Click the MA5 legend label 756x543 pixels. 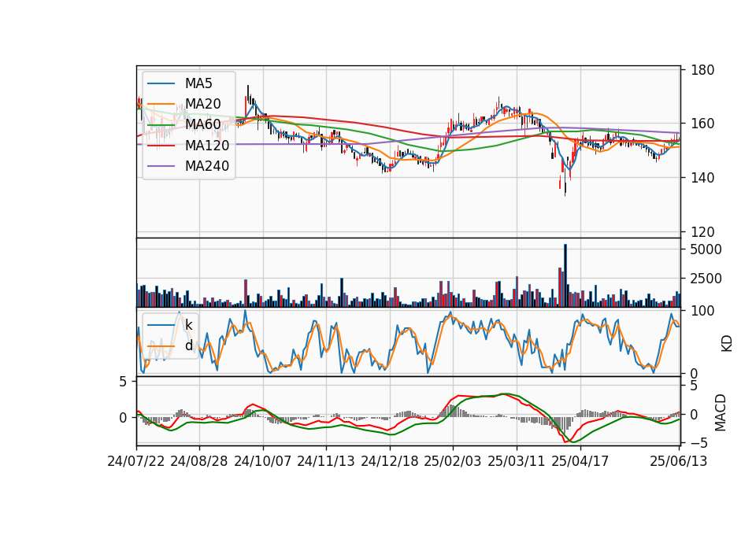[198, 83]
